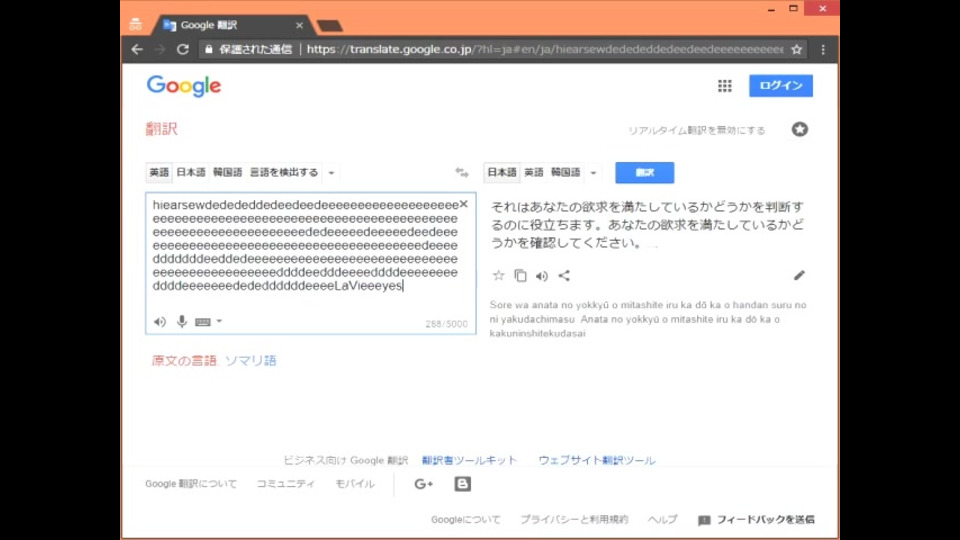Click the ログイン button

[x=781, y=86]
